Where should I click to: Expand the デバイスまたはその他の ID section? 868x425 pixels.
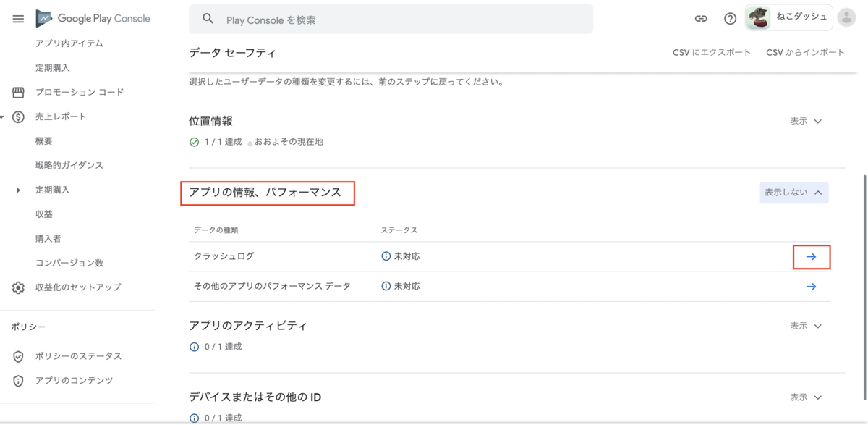806,397
